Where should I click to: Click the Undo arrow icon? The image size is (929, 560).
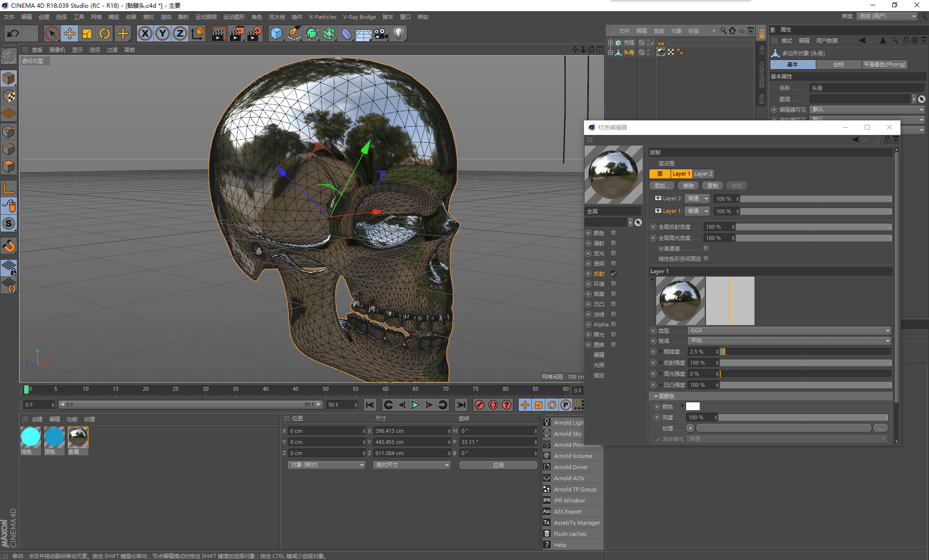pyautogui.click(x=13, y=33)
